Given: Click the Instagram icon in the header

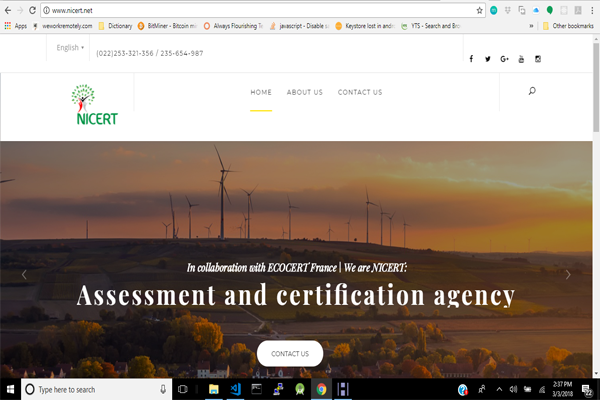Looking at the screenshot, I should click(x=537, y=59).
